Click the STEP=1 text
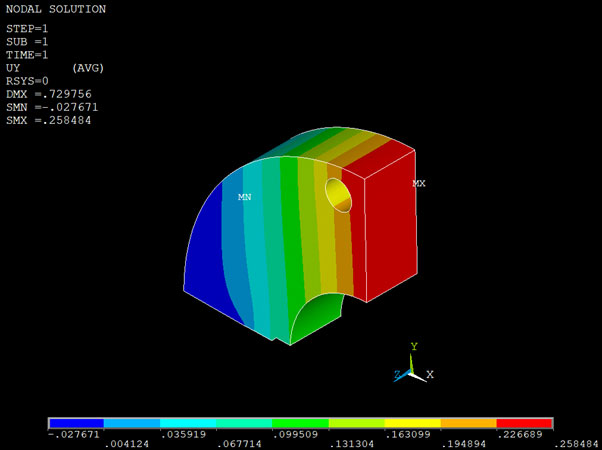This screenshot has height=450, width=602. pyautogui.click(x=27, y=29)
